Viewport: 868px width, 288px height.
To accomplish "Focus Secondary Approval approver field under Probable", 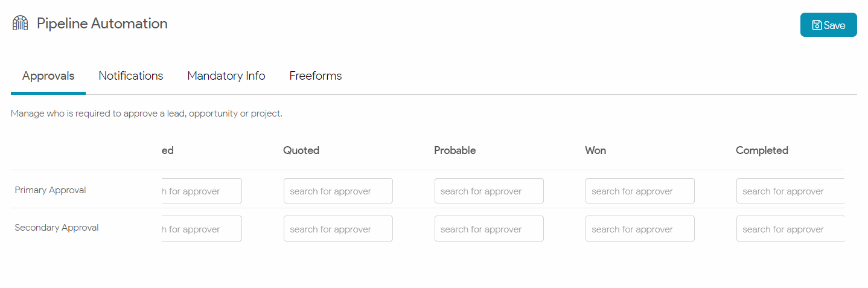I will (x=489, y=229).
